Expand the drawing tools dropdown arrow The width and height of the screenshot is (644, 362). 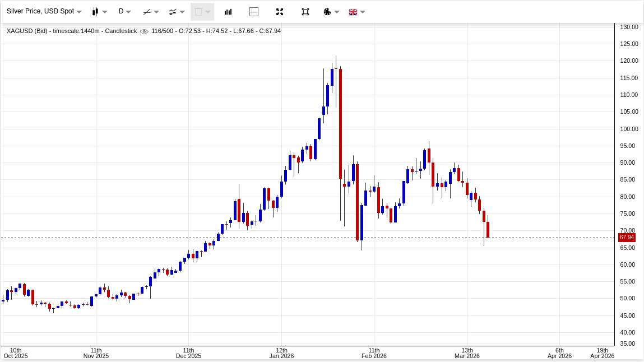(x=156, y=12)
